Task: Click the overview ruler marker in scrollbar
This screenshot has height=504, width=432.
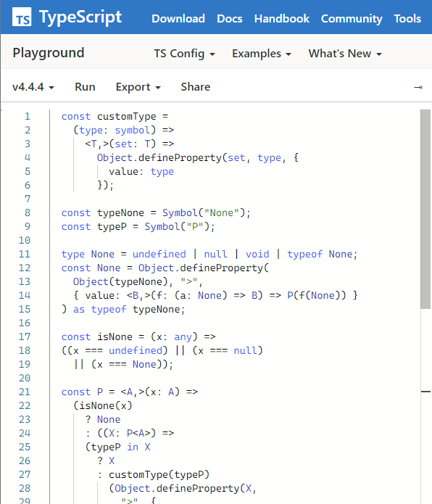Action: coord(425,392)
